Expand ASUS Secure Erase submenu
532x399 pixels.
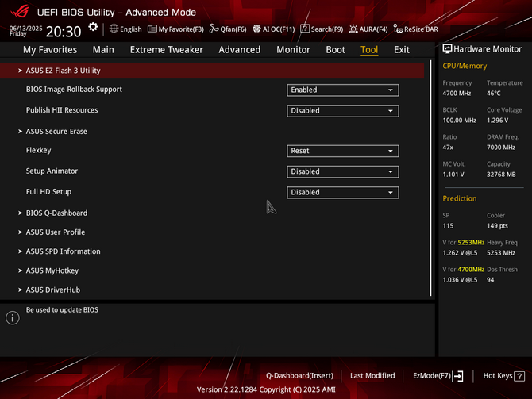pos(56,131)
